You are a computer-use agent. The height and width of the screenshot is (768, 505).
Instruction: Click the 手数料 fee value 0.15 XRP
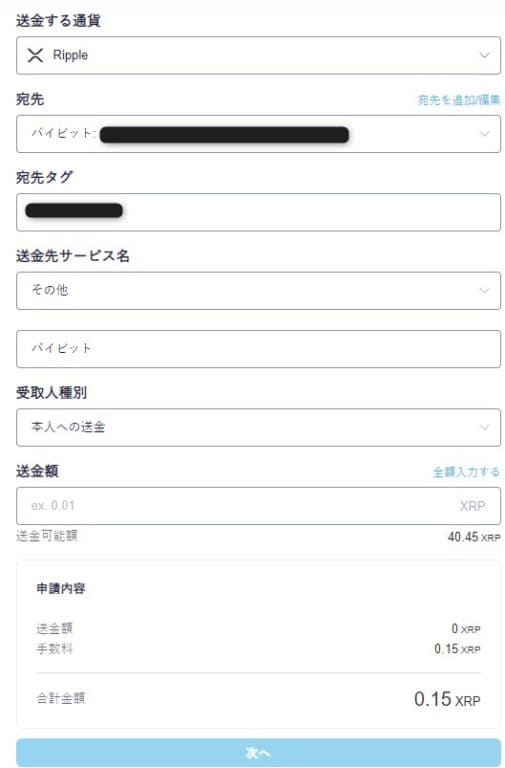tap(457, 649)
